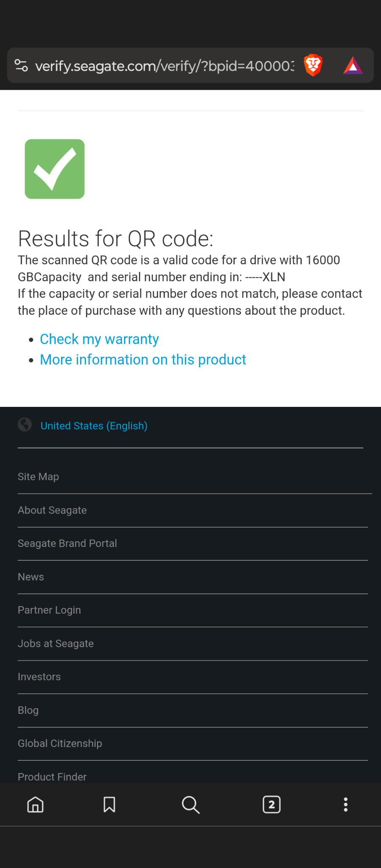Image resolution: width=381 pixels, height=868 pixels.
Task: Open More information on this product
Action: point(143,360)
